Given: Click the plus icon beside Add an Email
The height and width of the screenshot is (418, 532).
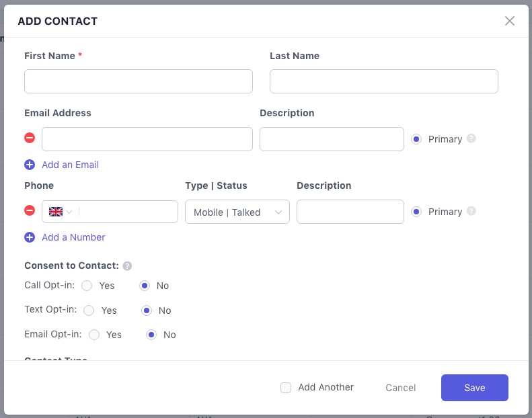Looking at the screenshot, I should 30,165.
